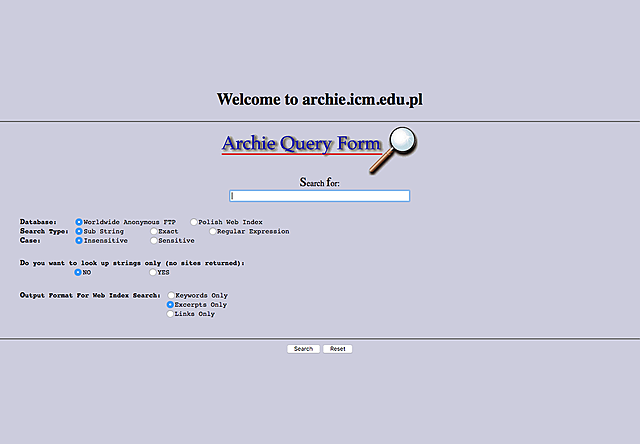
Task: Select NO for strings only lookup
Action: (78, 272)
